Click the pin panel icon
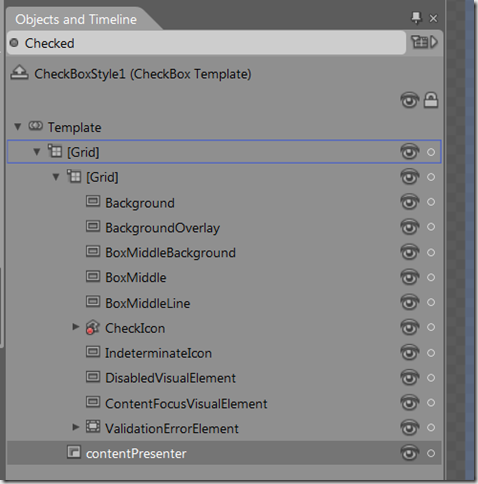The image size is (478, 484). click(416, 18)
